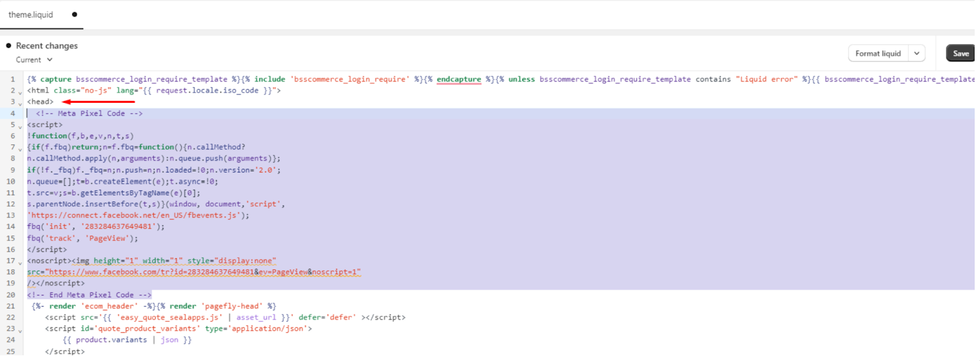Click the n.queue=[] code line
The height and width of the screenshot is (361, 980).
click(123, 181)
